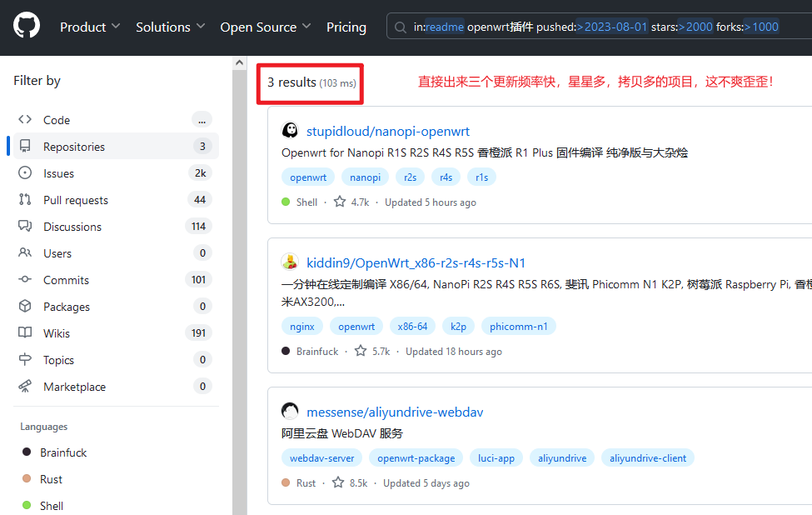Star the kiddin9/OpenWrt_x86-r2s-r4s-r5s-N1 repository
The image size is (812, 515).
click(x=361, y=351)
